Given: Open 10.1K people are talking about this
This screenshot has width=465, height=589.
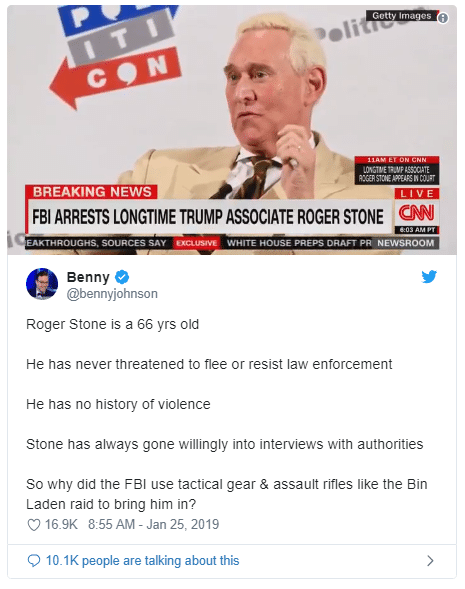Looking at the screenshot, I should pos(142,561).
